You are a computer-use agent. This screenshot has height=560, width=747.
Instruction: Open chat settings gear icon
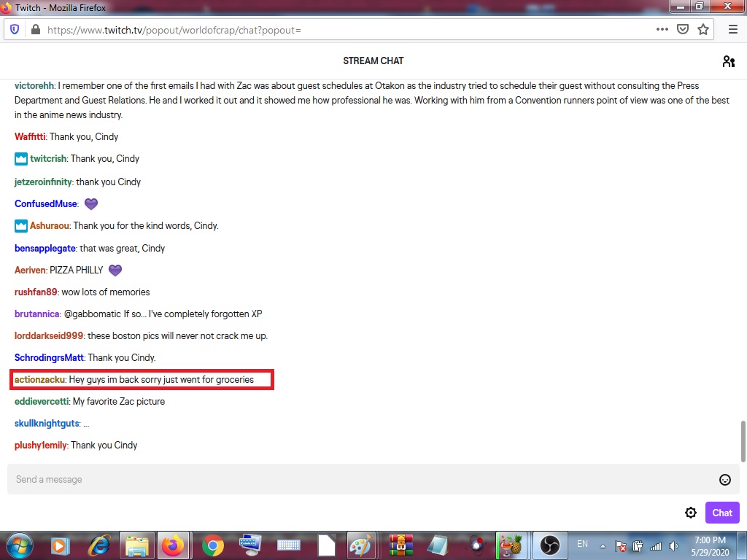[x=690, y=513]
